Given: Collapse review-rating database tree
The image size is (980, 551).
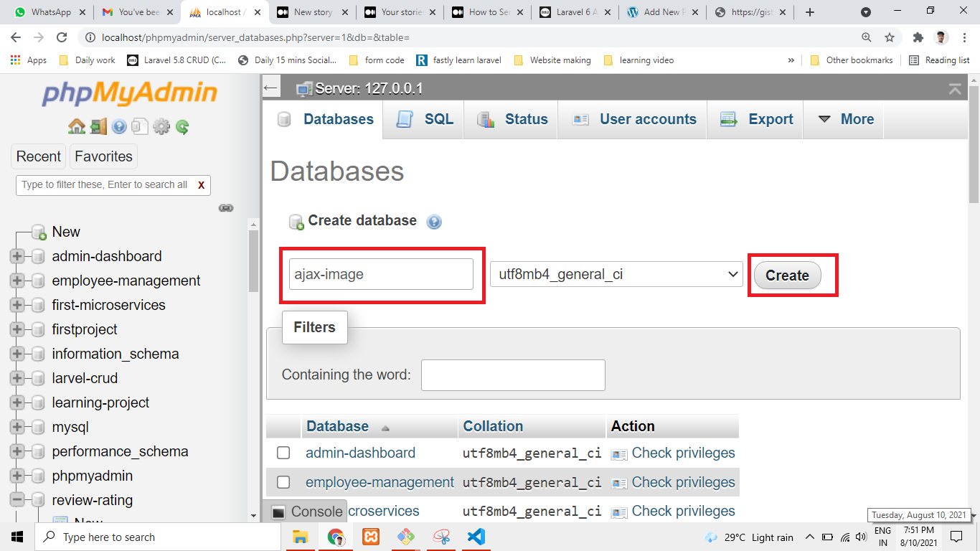Looking at the screenshot, I should [17, 500].
